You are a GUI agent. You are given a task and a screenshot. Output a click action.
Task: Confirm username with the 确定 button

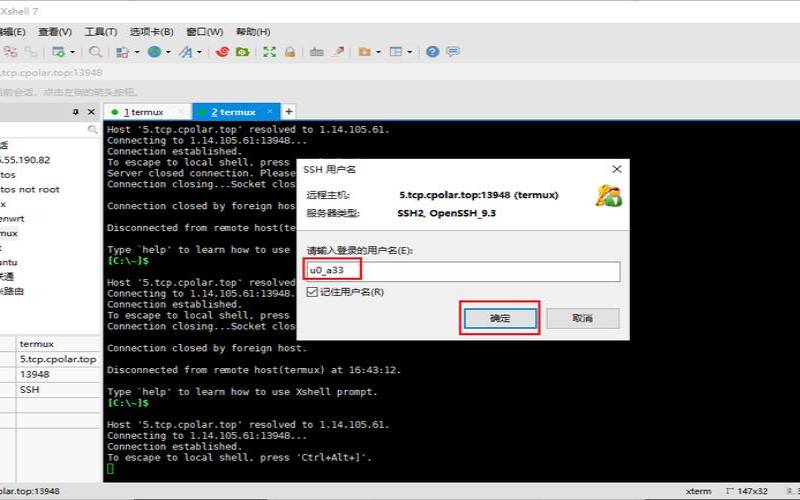pos(500,318)
